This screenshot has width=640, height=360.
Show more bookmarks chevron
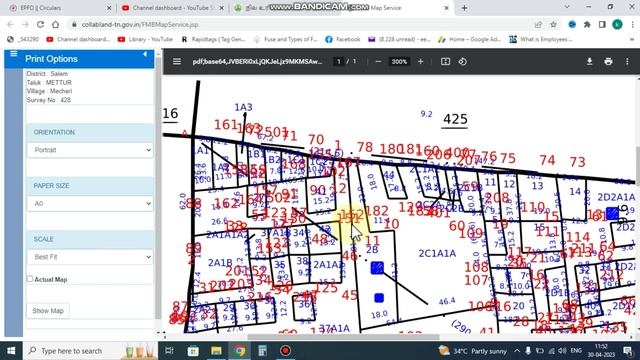(x=632, y=40)
